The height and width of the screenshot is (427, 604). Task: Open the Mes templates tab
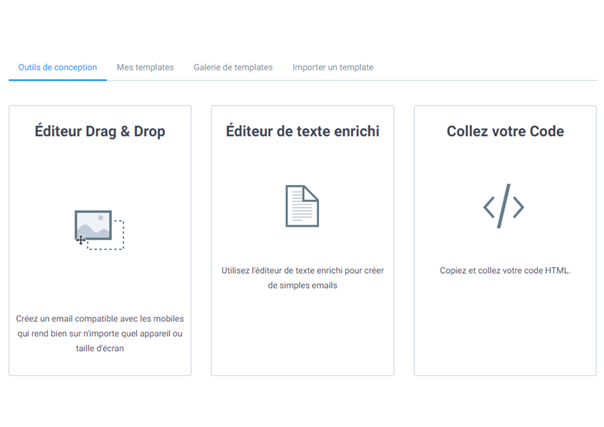145,68
